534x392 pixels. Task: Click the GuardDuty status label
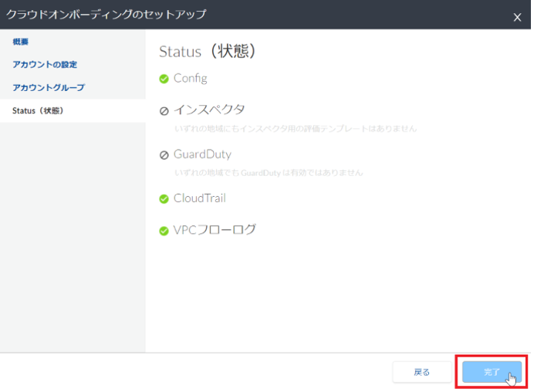202,154
